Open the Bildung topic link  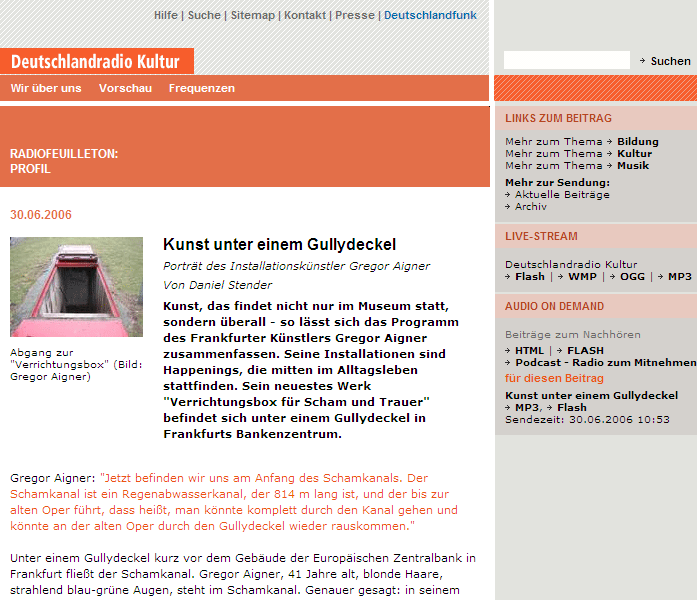click(x=638, y=142)
